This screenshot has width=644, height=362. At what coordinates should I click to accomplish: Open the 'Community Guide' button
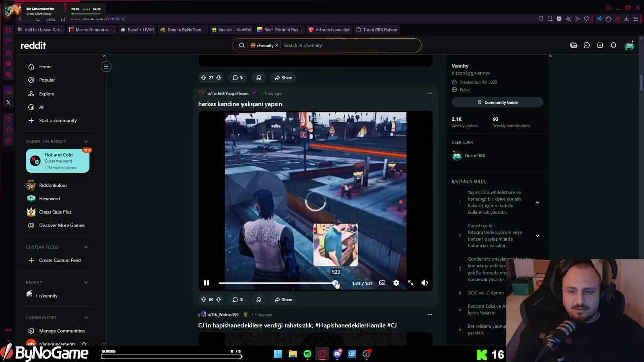click(x=498, y=102)
